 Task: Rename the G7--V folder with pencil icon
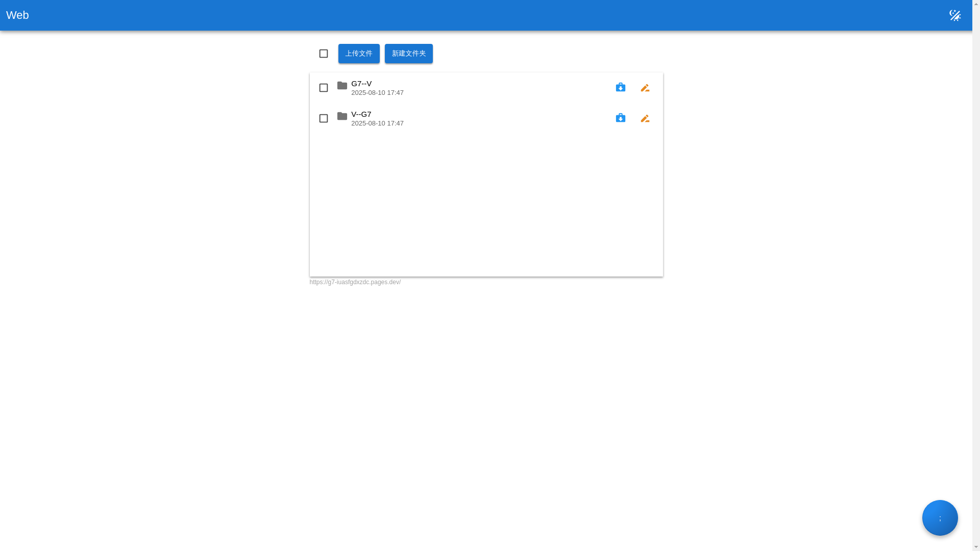click(x=645, y=88)
